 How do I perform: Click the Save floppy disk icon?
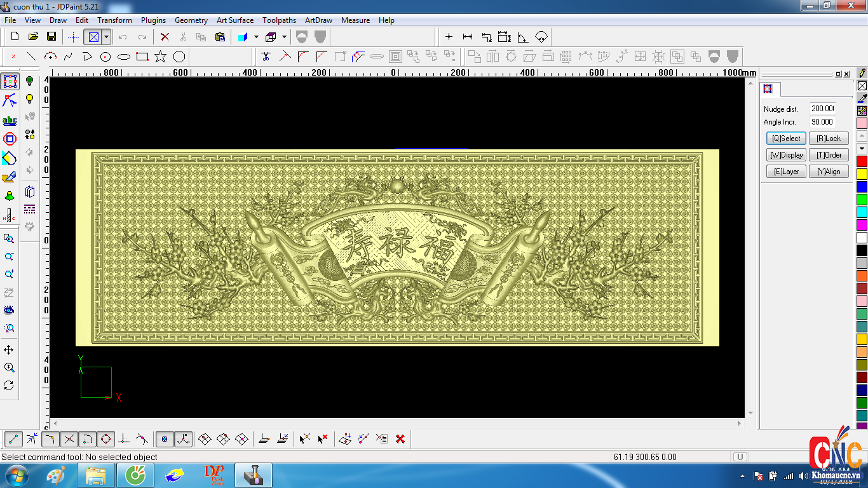click(51, 37)
